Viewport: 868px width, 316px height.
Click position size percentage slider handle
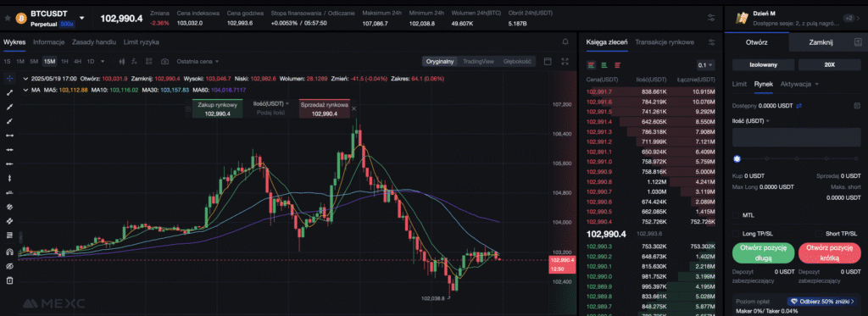click(737, 158)
